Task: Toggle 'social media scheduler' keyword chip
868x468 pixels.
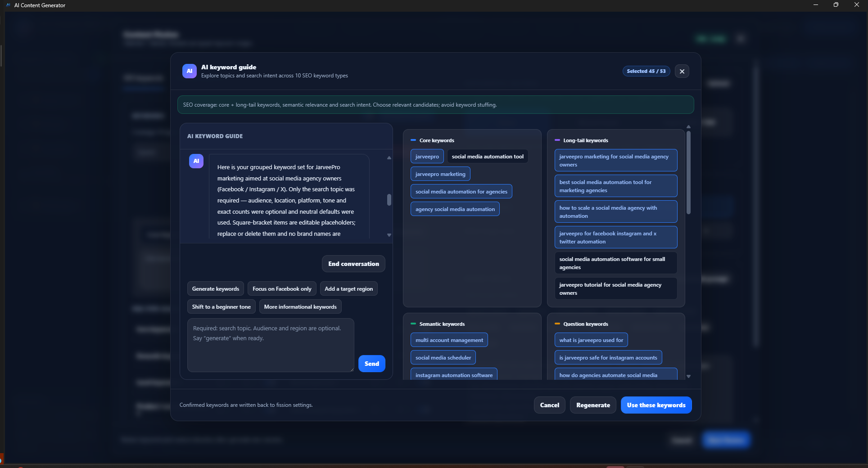Action: click(443, 358)
